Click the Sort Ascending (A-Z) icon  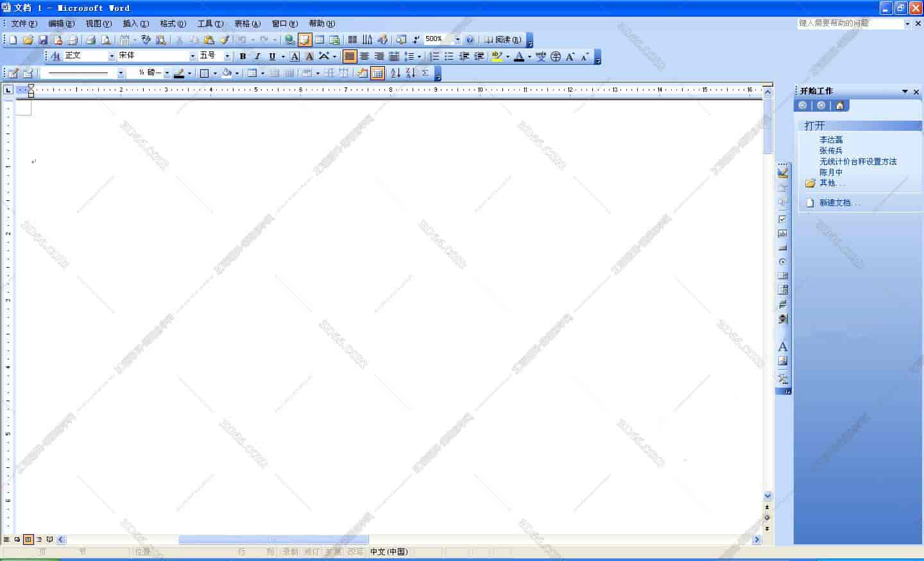coord(395,73)
